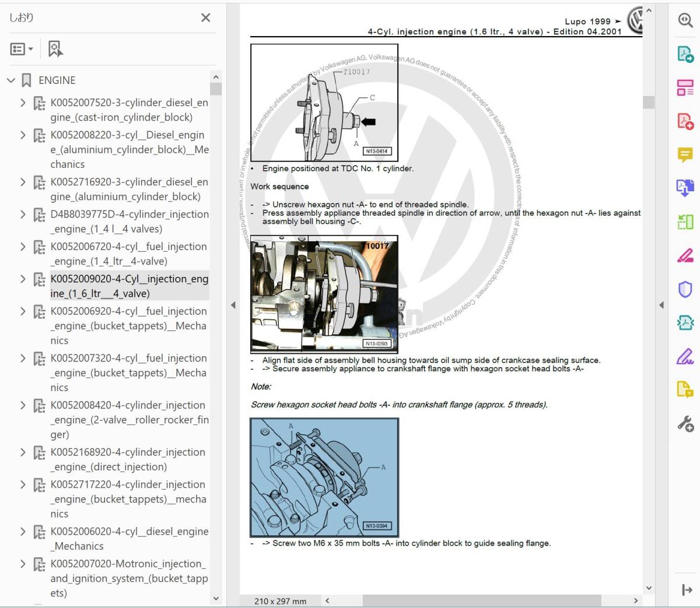Open the pink Edit PDF tool
700x608 pixels.
685,87
